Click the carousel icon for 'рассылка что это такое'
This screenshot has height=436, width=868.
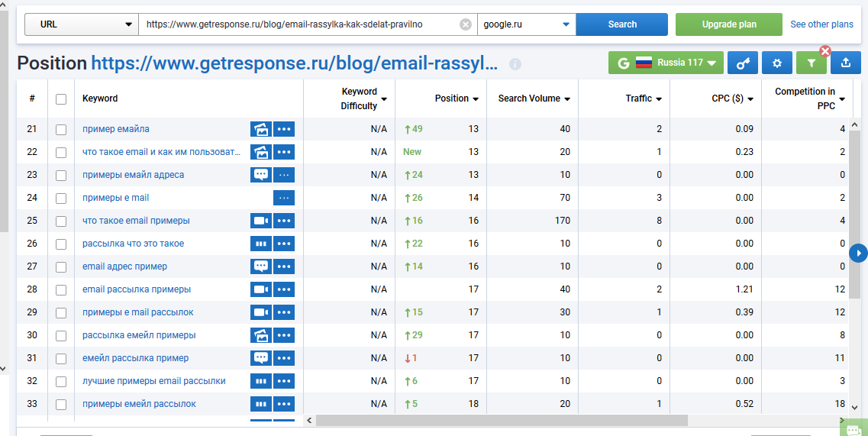tap(261, 244)
